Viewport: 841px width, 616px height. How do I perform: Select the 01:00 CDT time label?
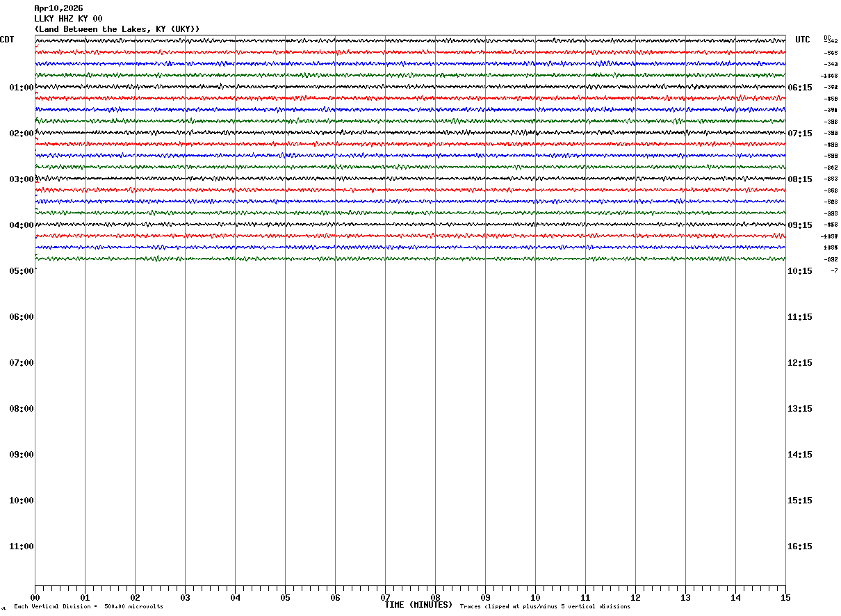coord(22,88)
